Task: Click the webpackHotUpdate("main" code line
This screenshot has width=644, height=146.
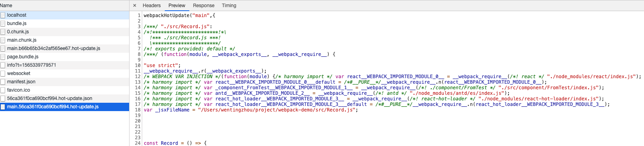Action: 179,15
